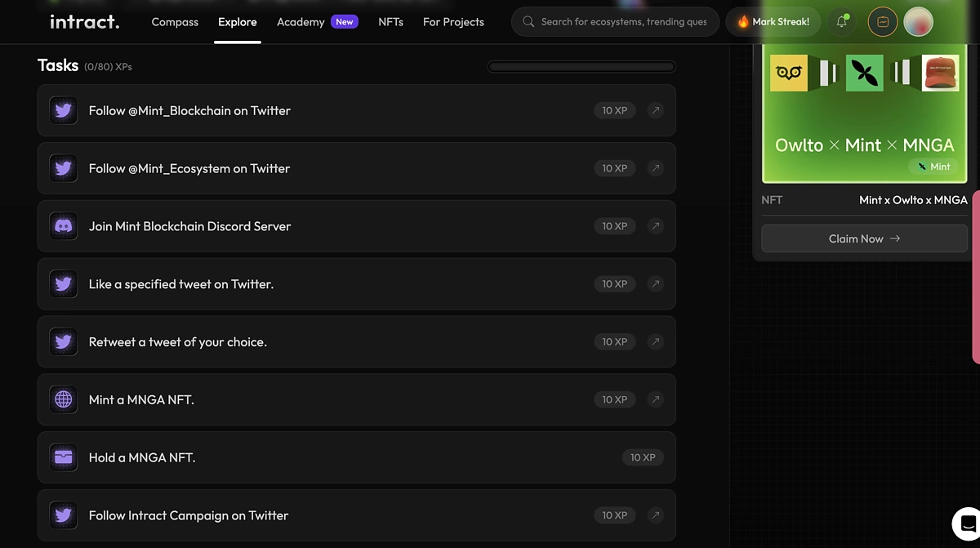
Task: Click the 10 XP badge on Like a specified tweet
Action: point(615,284)
